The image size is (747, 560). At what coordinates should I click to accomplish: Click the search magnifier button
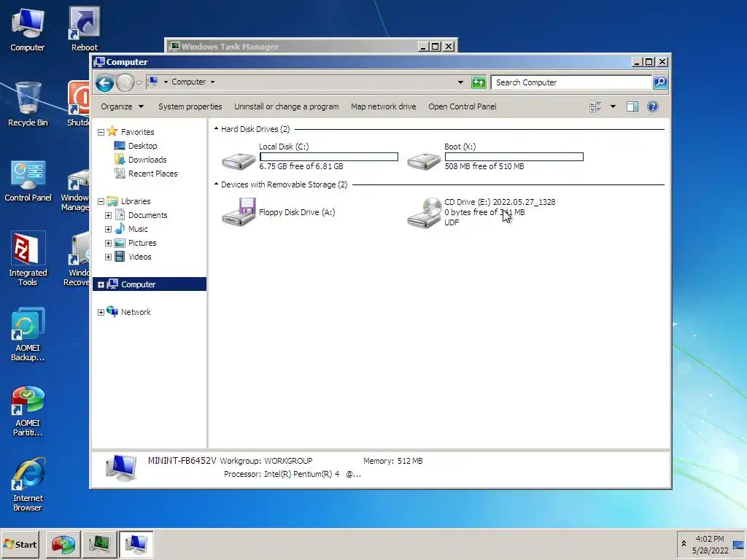coord(659,82)
